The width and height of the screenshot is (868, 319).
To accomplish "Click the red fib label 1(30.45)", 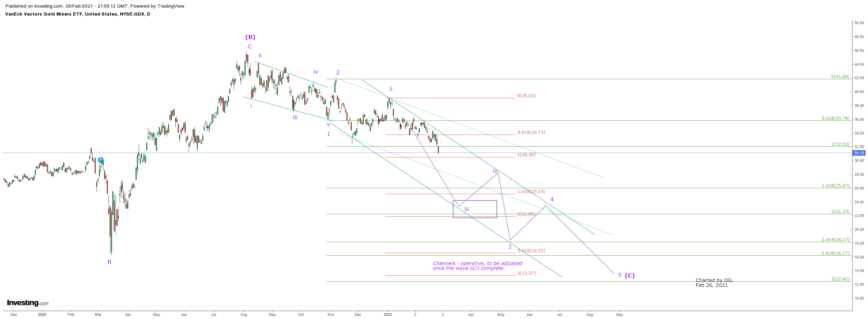I will (x=526, y=155).
